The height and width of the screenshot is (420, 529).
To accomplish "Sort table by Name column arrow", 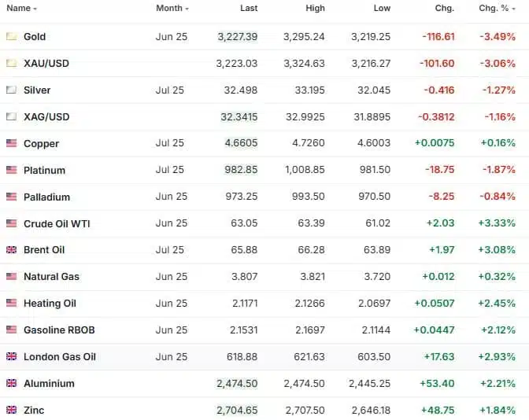I will click(35, 9).
